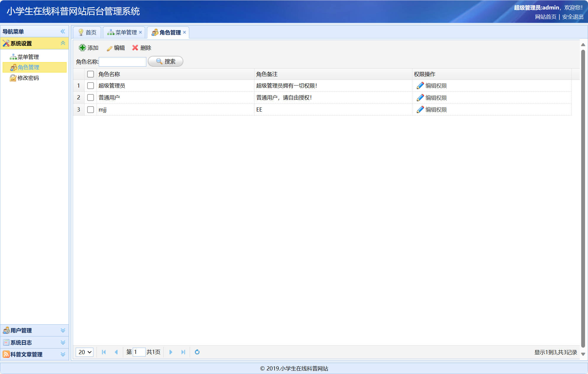Click the 搜索 search magnifier button

point(165,61)
